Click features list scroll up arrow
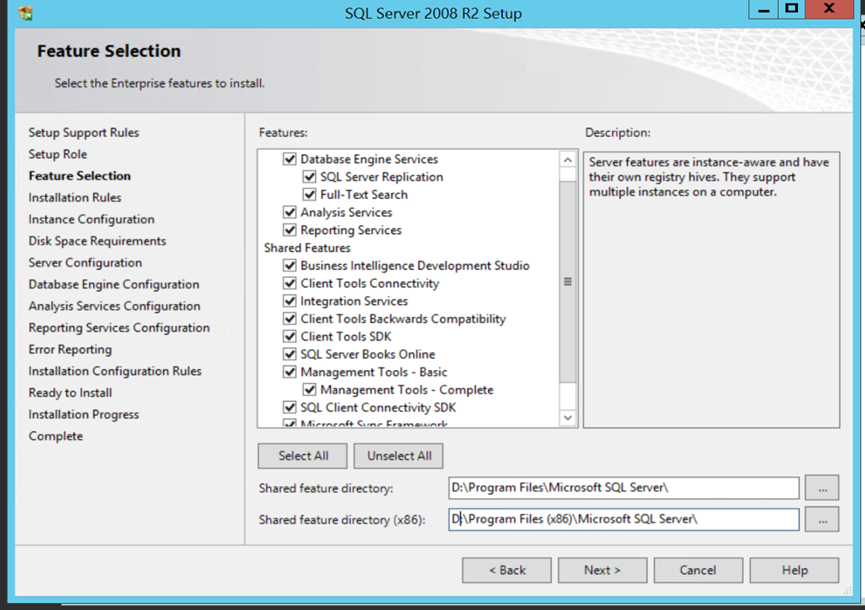 point(568,160)
